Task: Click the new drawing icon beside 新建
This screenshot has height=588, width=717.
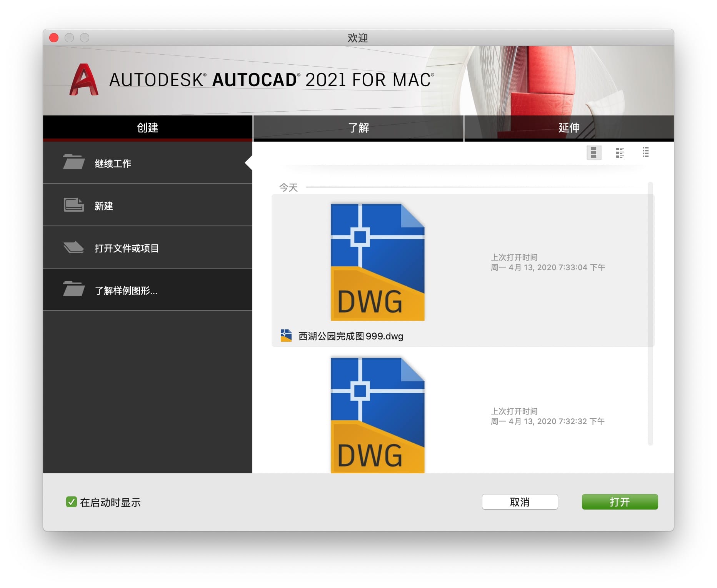Action: 73,205
